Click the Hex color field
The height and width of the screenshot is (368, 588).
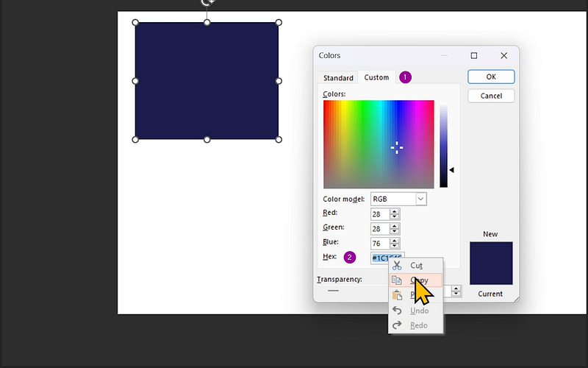[x=387, y=258]
